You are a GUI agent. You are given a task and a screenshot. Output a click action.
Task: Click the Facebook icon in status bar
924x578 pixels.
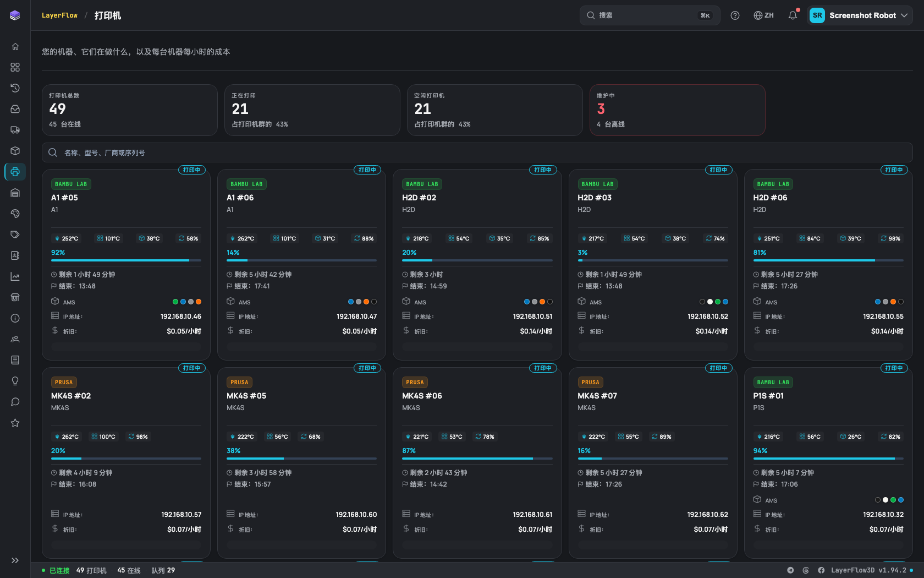coord(821,570)
